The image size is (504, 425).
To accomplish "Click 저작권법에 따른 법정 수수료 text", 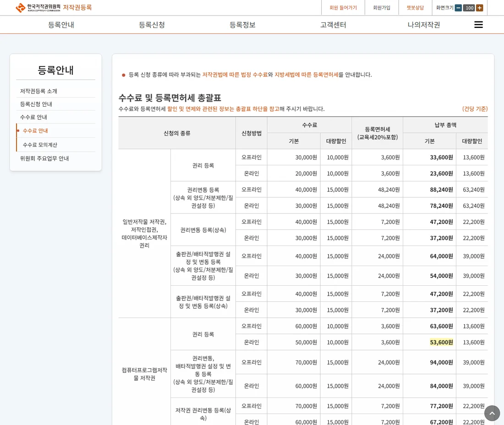I will pyautogui.click(x=235, y=75).
